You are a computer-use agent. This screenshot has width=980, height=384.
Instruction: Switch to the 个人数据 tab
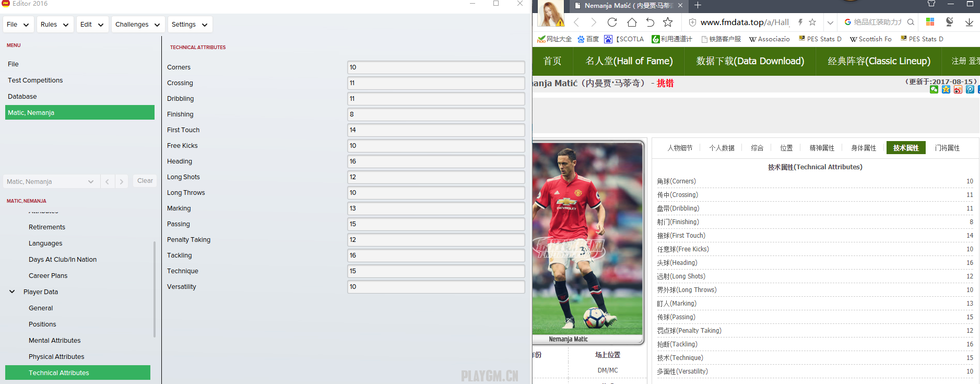722,148
